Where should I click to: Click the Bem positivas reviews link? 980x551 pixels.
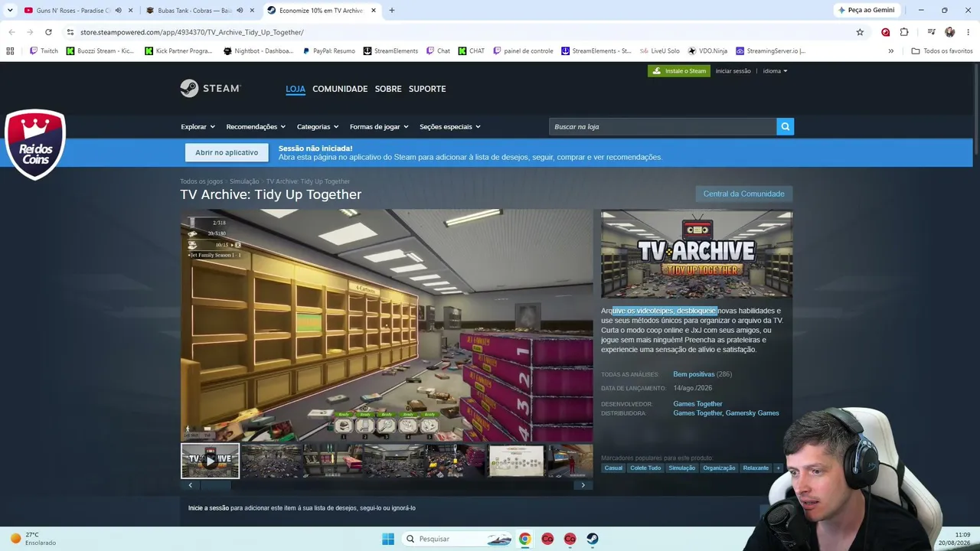pyautogui.click(x=694, y=374)
